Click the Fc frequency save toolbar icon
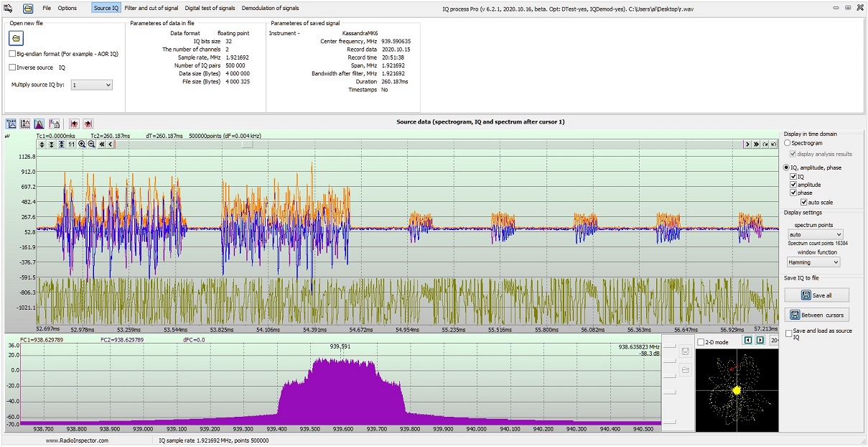 (54, 124)
